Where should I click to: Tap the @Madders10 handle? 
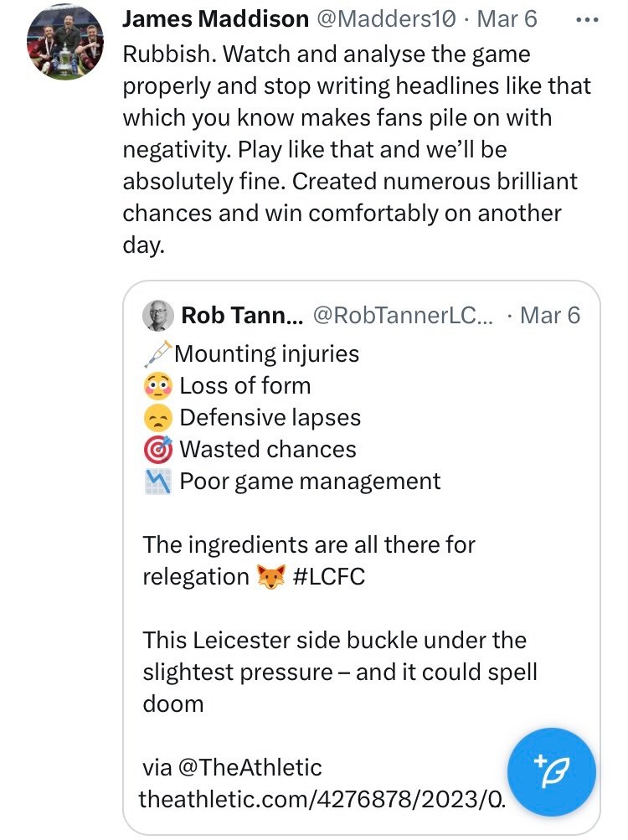[386, 18]
